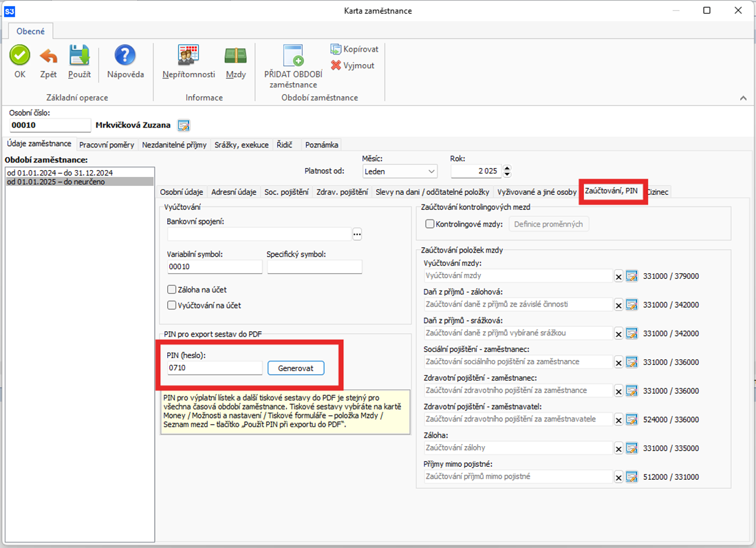Click the Zpět back arrow icon
The height and width of the screenshot is (548, 756).
48,56
